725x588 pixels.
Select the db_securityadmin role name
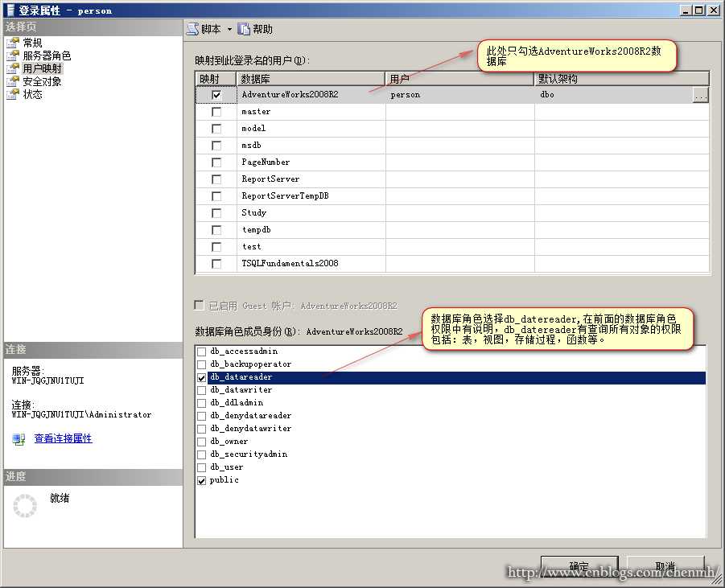click(x=249, y=454)
